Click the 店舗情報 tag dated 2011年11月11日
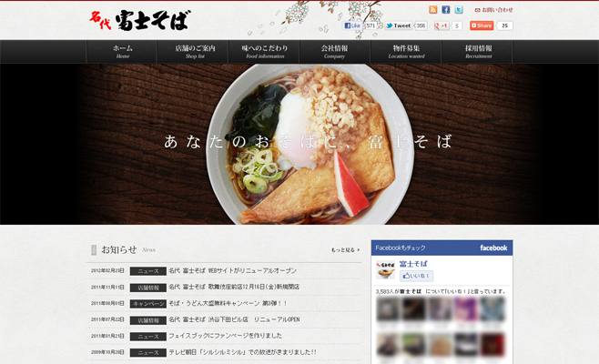The image size is (599, 364). point(147,288)
